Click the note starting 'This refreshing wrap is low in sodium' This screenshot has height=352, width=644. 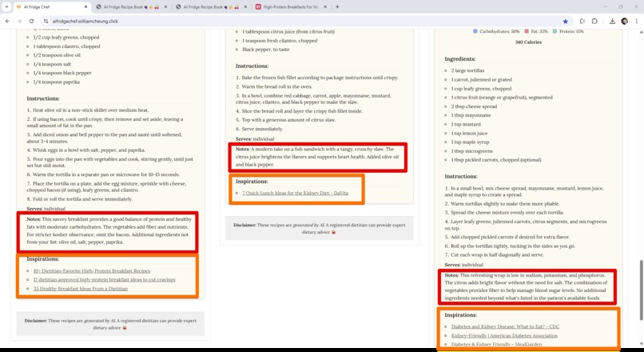pyautogui.click(x=527, y=286)
